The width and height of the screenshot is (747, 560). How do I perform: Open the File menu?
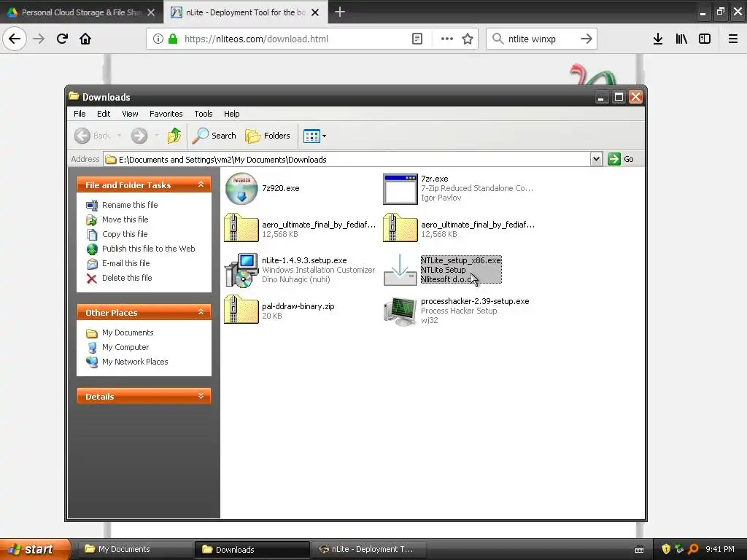(x=80, y=114)
